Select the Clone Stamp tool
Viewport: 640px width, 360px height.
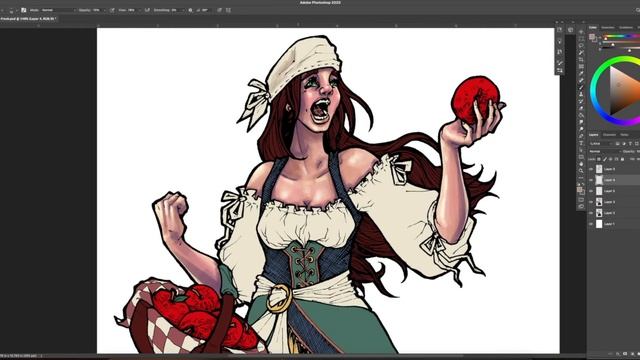[581, 94]
